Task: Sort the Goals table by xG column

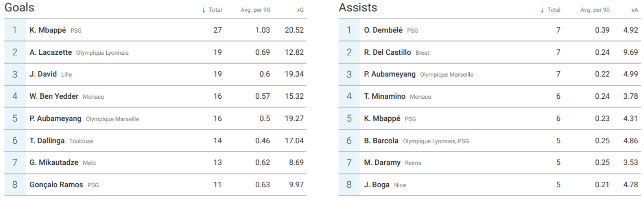Action: point(300,10)
